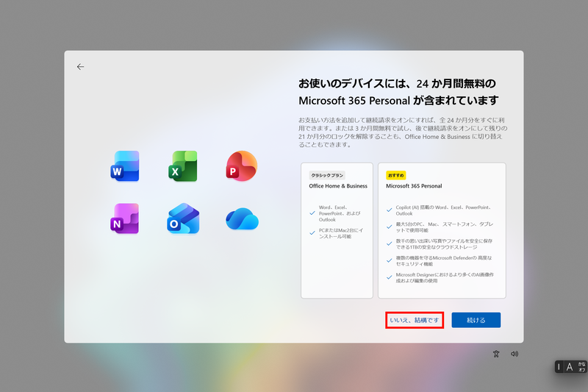Click the PowerPoint app icon
The height and width of the screenshot is (392, 588).
[x=242, y=166]
